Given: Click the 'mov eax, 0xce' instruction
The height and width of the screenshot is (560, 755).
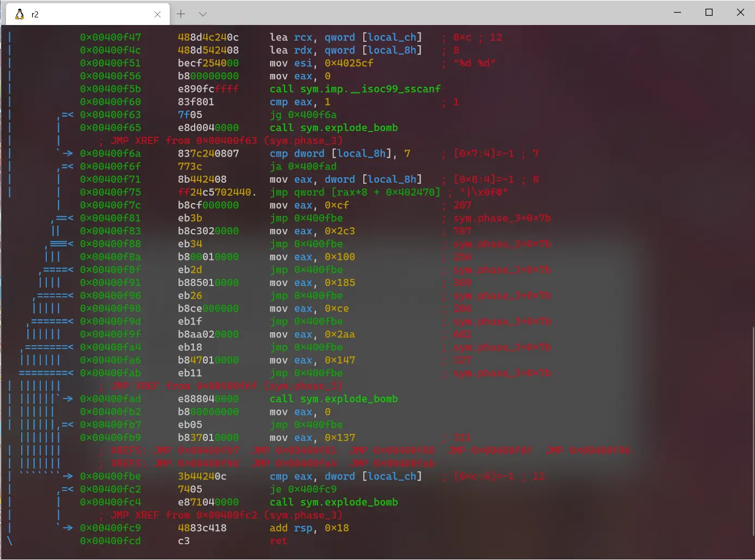Looking at the screenshot, I should (310, 309).
